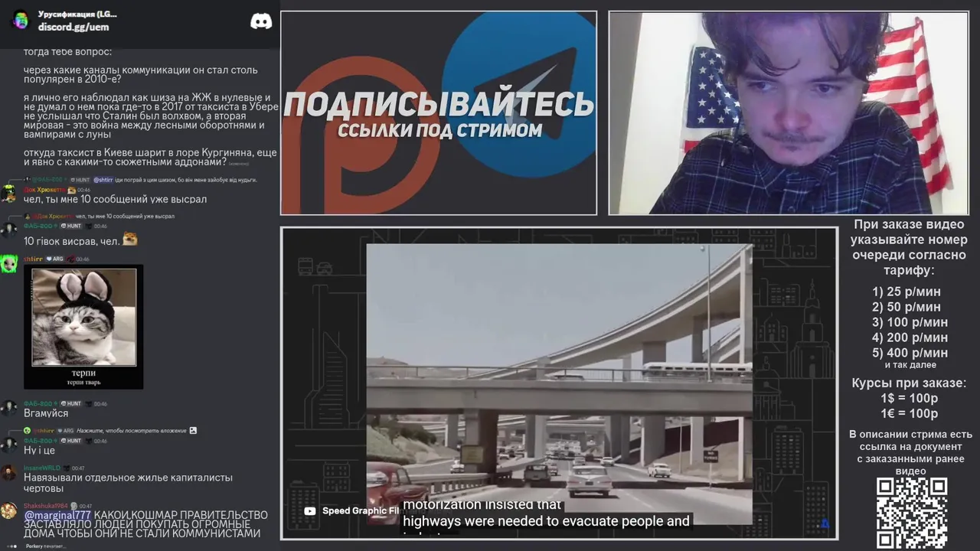The image size is (980, 551).
Task: Click the subtitle "highways were needed to evacuate people and"
Action: click(x=547, y=521)
